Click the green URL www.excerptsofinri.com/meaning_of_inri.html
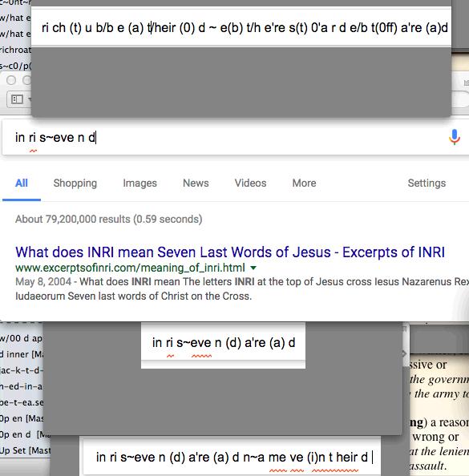 point(130,268)
